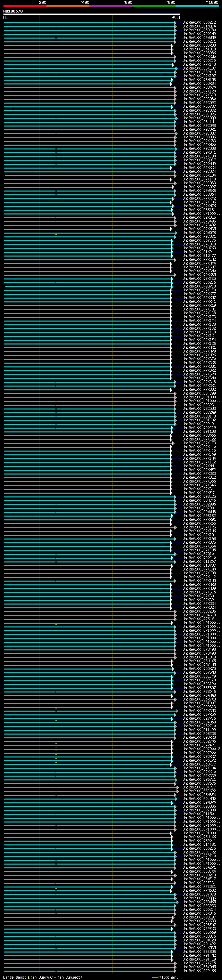
Task: Pick the UniRef100_Q8H158 entry
Action: pos(199,80)
